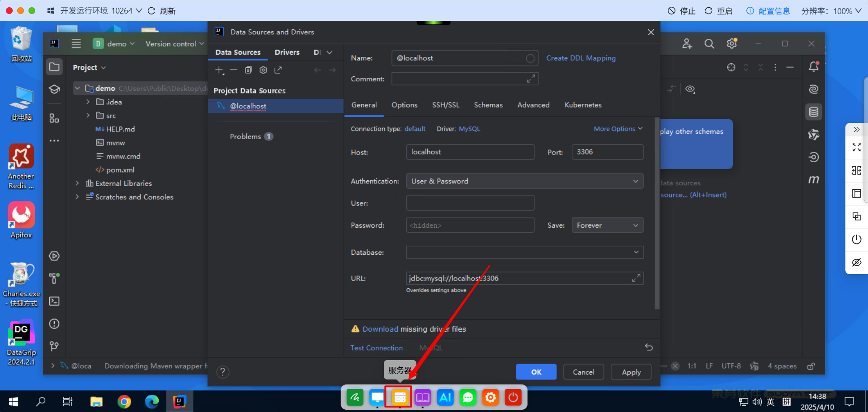Viewport: 868px width, 412px height.
Task: Click the make global export icon
Action: [x=278, y=70]
